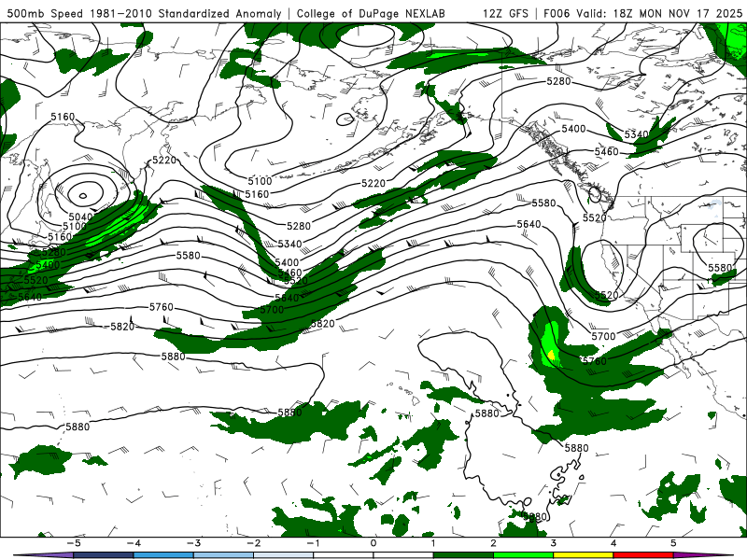Screen dimensions: 747x560
Task: Click the '12Z GFS' model run label
Action: tap(505, 13)
